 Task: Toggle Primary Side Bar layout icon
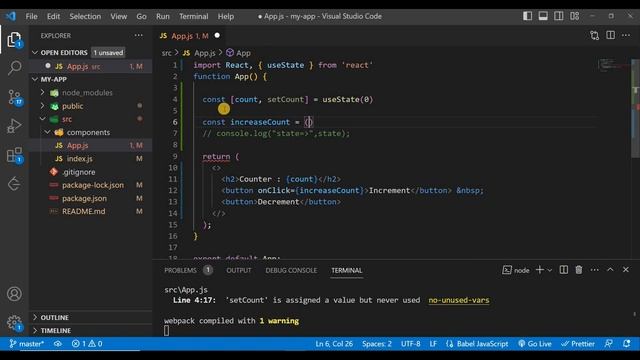coord(527,16)
